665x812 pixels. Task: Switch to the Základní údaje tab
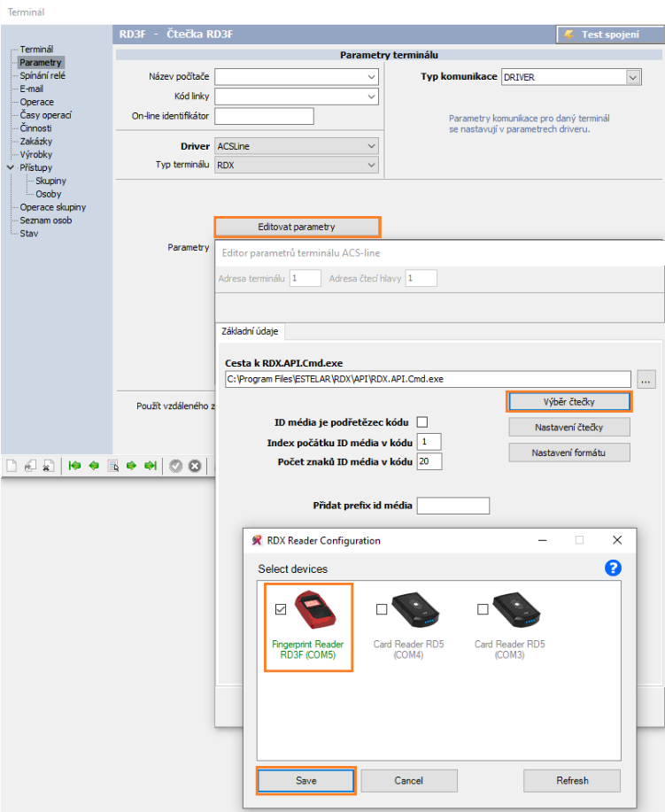[x=249, y=331]
